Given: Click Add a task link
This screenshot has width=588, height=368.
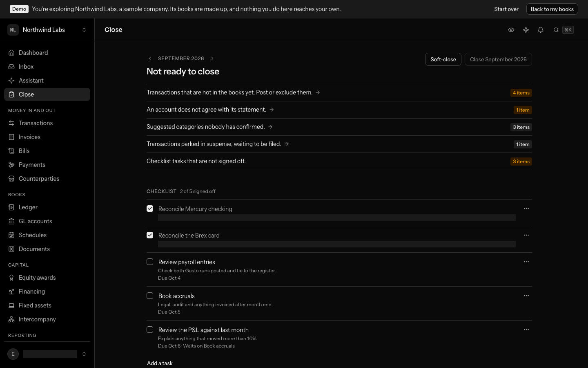Looking at the screenshot, I should click(x=160, y=363).
